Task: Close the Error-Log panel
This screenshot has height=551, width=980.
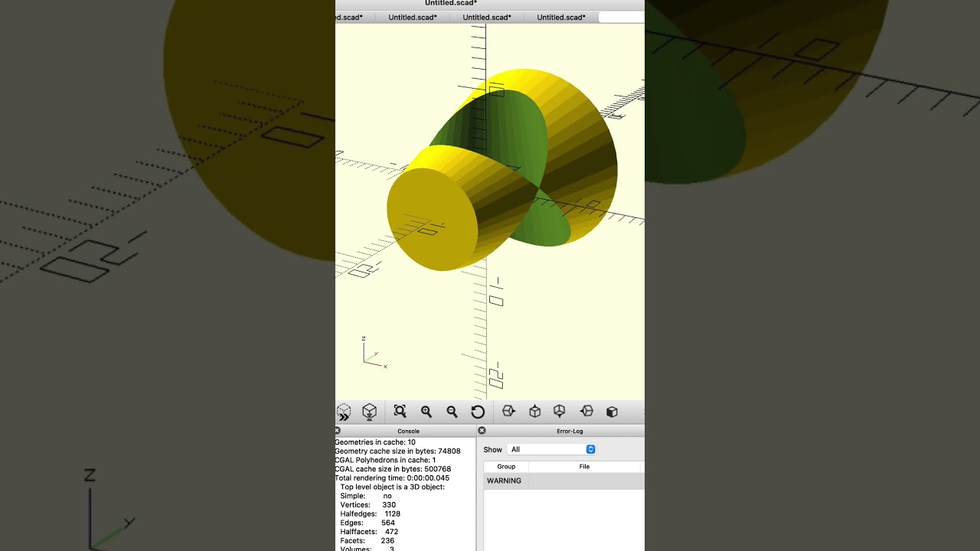Action: tap(482, 431)
